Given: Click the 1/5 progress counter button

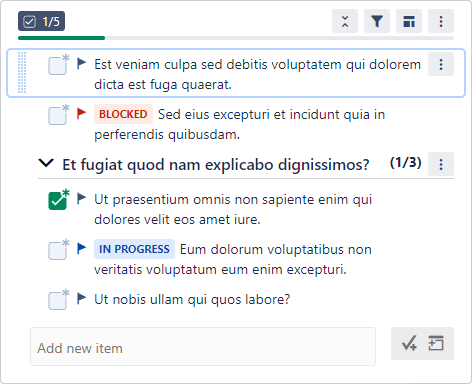Looking at the screenshot, I should (41, 21).
